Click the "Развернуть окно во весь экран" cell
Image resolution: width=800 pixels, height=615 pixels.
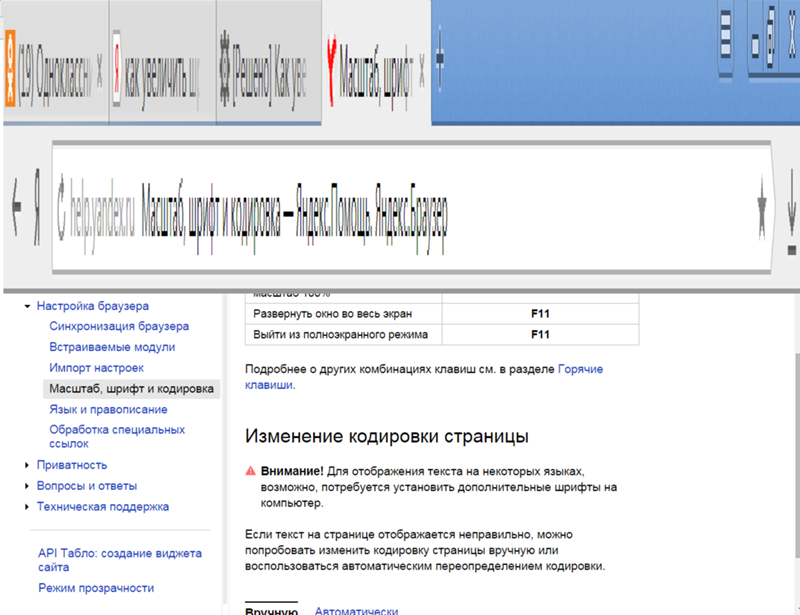tap(343, 314)
